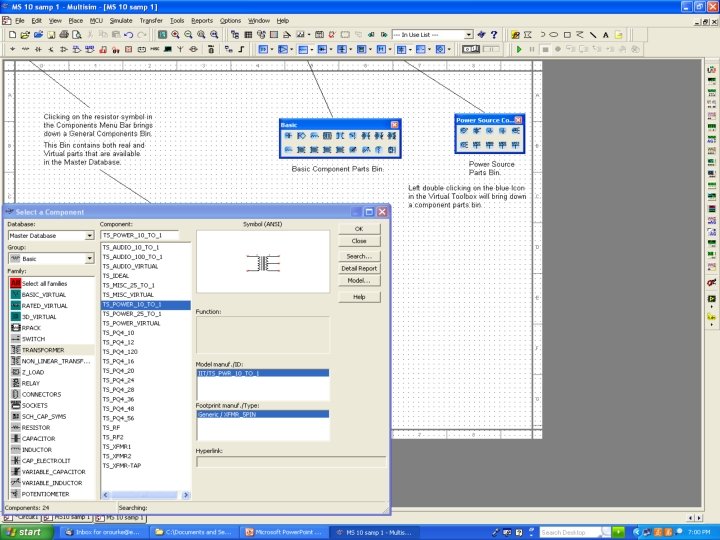Screen dimensions: 720x540
Task: Click the antenna RF component icon
Action: pos(180,49)
